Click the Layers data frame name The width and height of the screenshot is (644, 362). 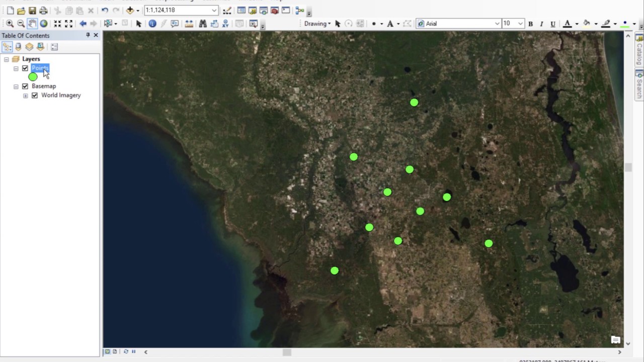(x=31, y=59)
